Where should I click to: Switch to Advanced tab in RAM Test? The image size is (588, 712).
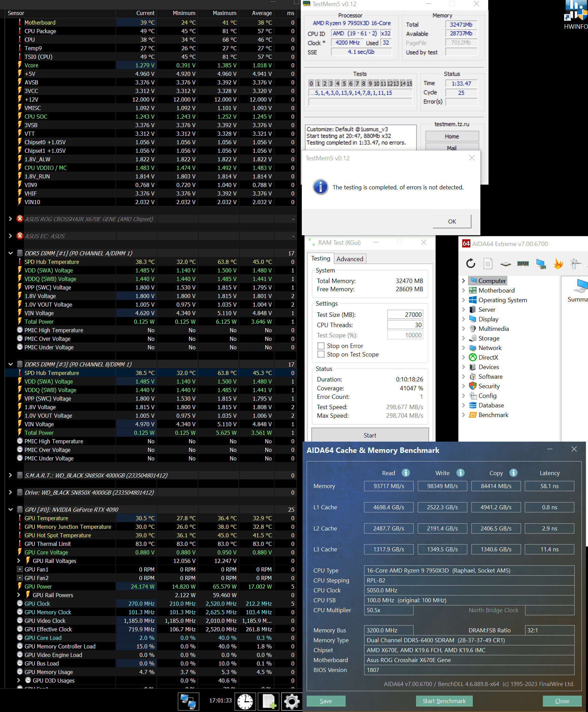pyautogui.click(x=350, y=259)
